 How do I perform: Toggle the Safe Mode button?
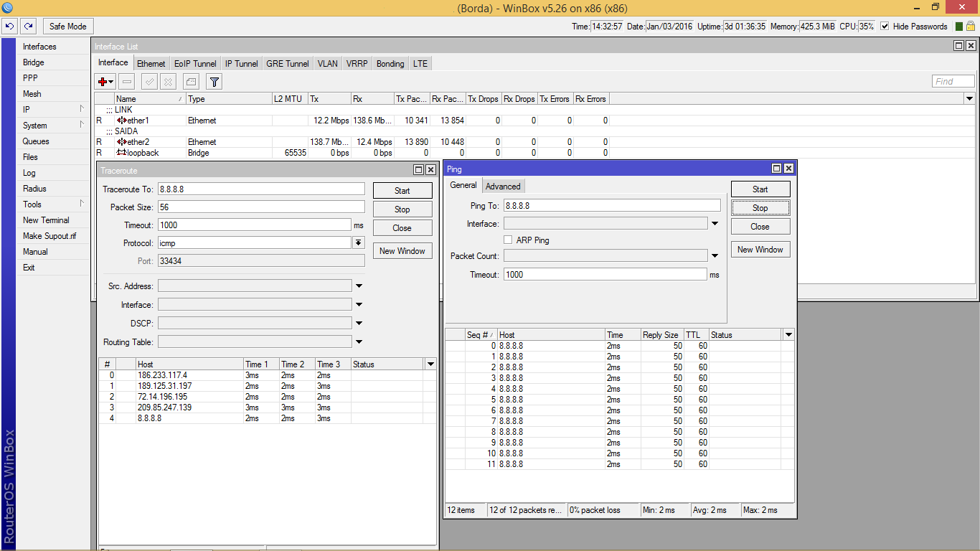click(x=67, y=27)
